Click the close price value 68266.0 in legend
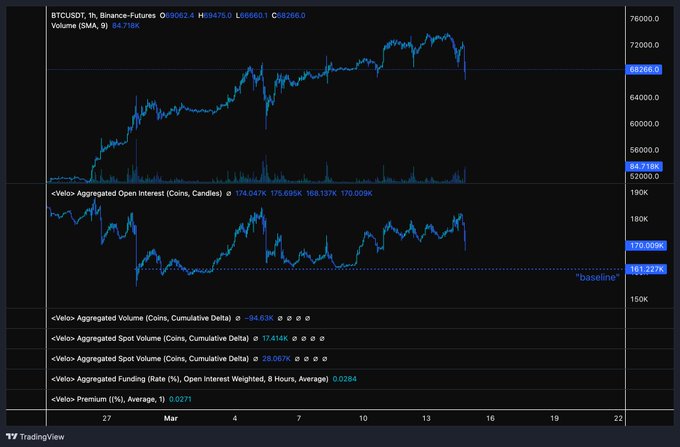Screen dimensions: 680x447 click(x=291, y=16)
